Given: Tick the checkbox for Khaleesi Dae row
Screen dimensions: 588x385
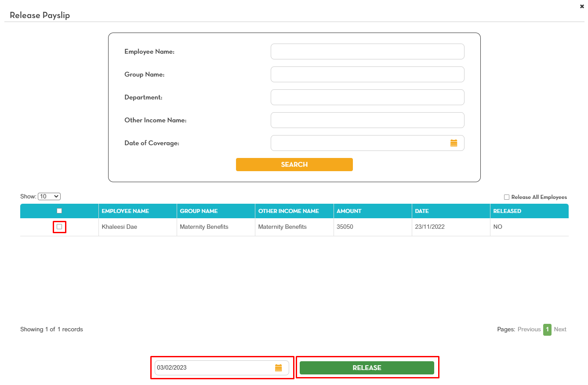Looking at the screenshot, I should [x=59, y=227].
